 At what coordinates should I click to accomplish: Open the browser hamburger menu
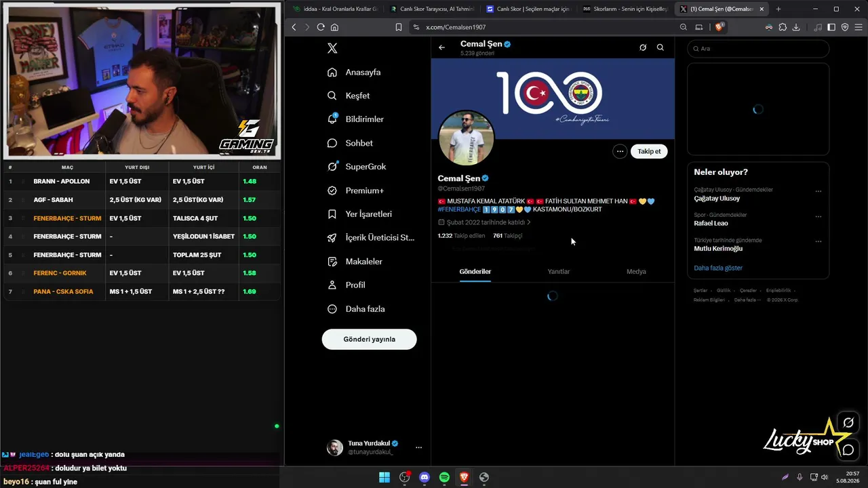(858, 27)
